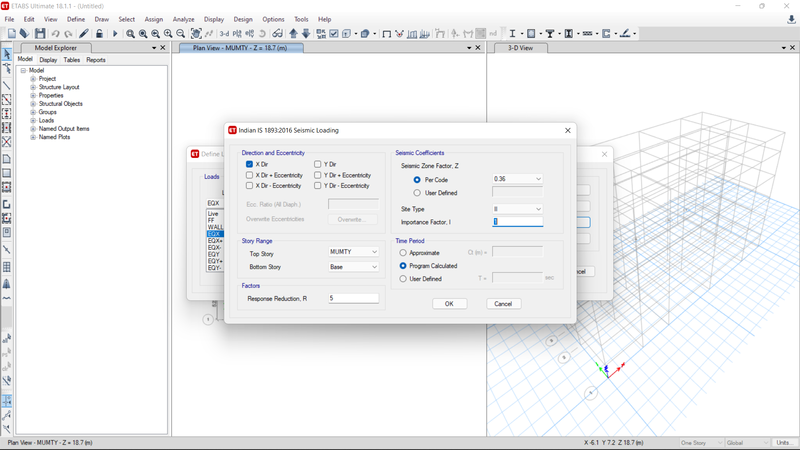Click the Move Up in List arrow icon

(293, 34)
